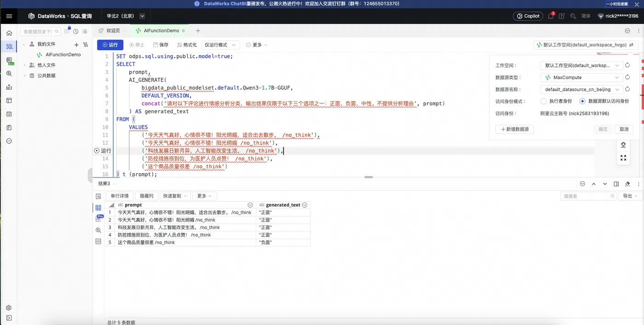Open the clipboard report sidebar icon
The height and width of the screenshot is (325, 644).
click(x=9, y=127)
